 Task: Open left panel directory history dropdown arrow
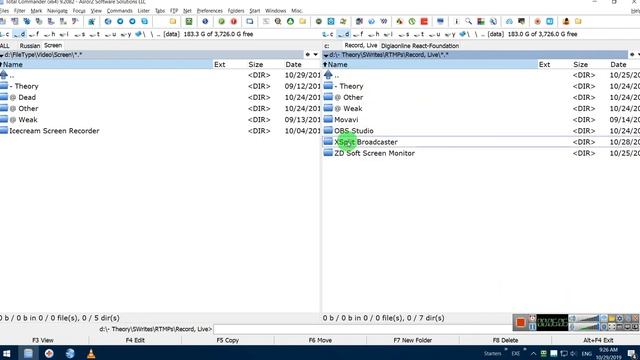click(x=316, y=54)
